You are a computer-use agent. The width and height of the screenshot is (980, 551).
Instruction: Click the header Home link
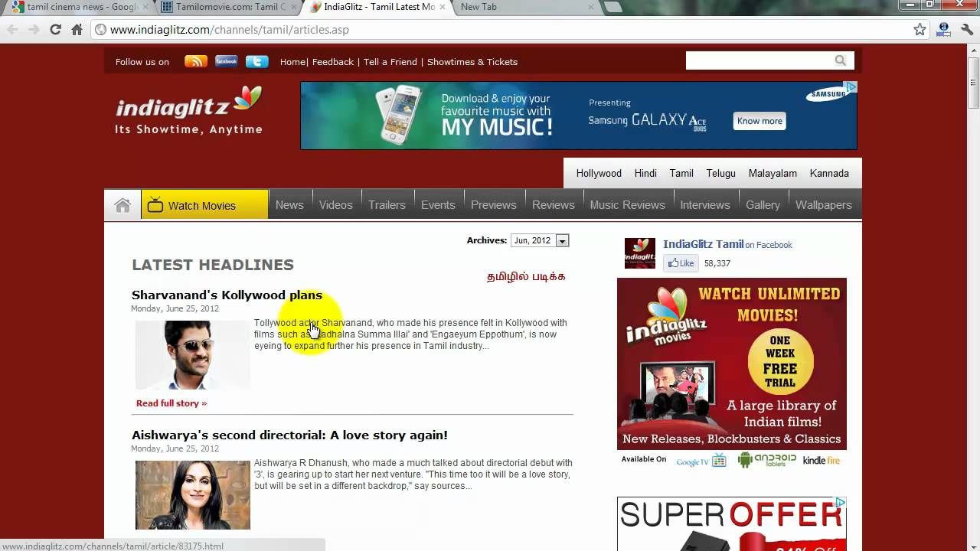click(x=292, y=62)
